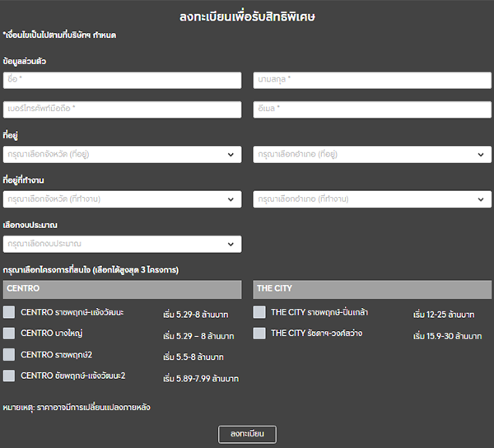Screen dimensions: 494x448
Task: Click the mobile phone number field
Action: 122,109
